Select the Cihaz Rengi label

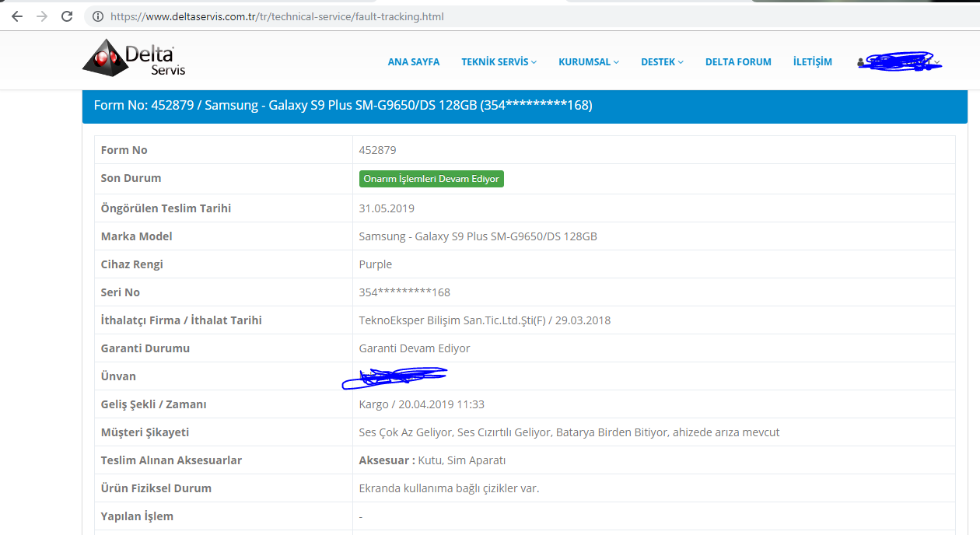pos(132,264)
